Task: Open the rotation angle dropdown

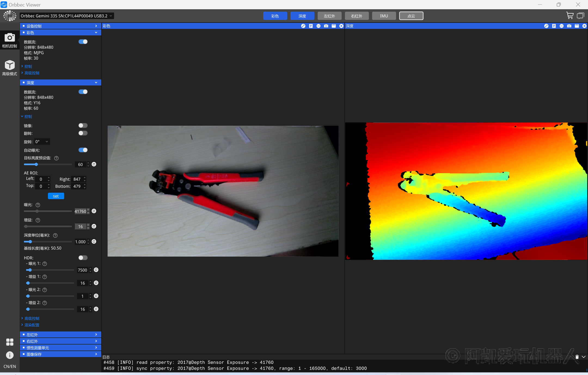Action: click(x=42, y=142)
